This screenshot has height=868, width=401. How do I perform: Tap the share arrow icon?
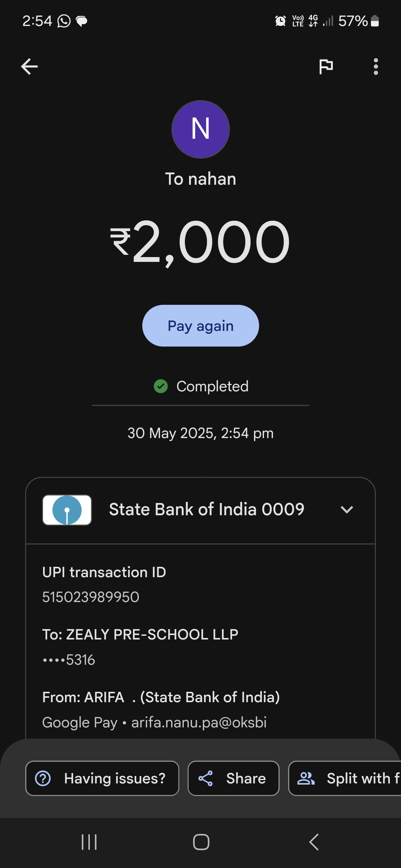tap(205, 778)
